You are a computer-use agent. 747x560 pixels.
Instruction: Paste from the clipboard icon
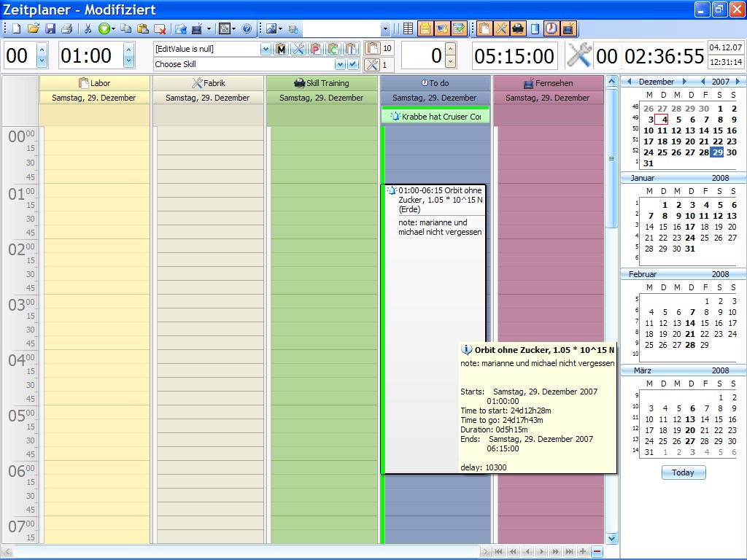[x=142, y=29]
